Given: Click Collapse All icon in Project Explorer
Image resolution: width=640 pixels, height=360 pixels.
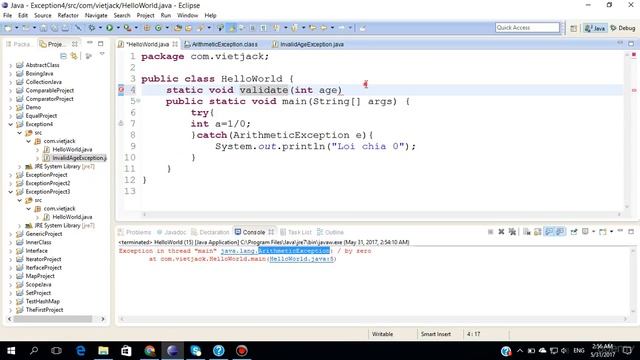Looking at the screenshot, I should 63,56.
